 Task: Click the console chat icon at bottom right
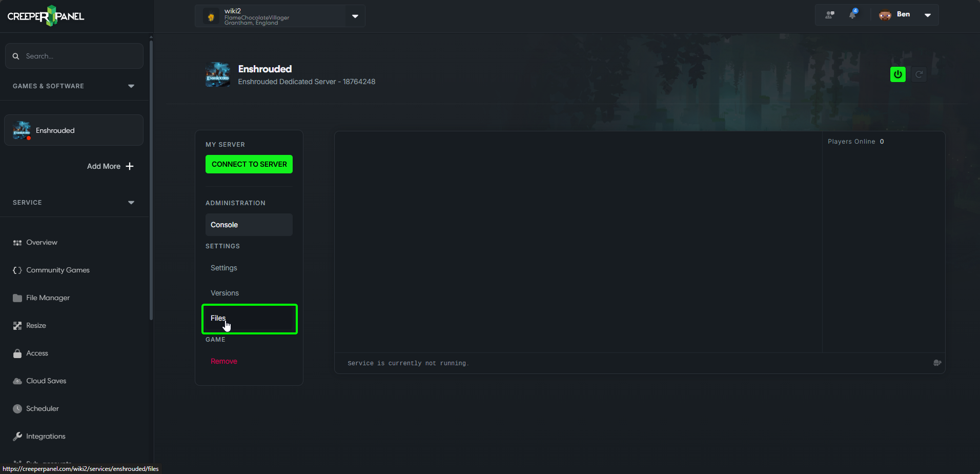click(x=937, y=363)
